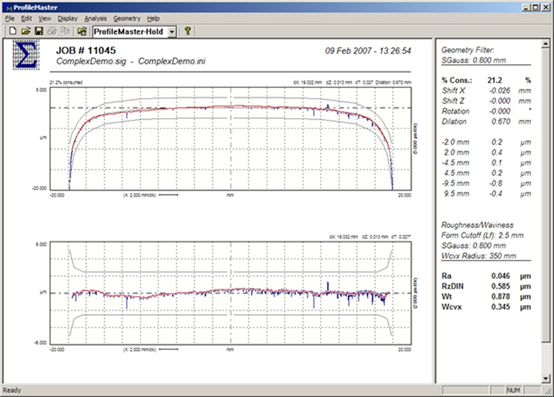Click the JOB # 11045 heading
The width and height of the screenshot is (554, 397).
coord(86,51)
